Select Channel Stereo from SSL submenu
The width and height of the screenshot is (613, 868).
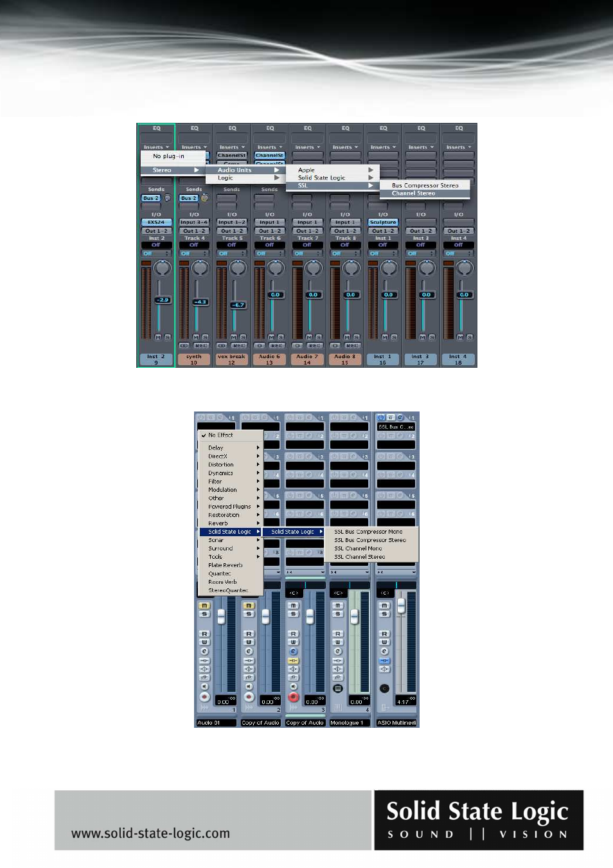tap(425, 193)
